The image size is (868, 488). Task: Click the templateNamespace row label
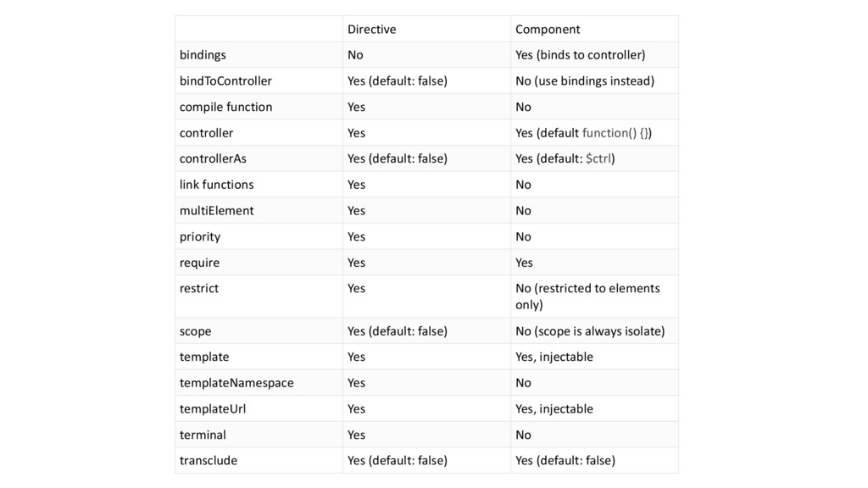[236, 383]
